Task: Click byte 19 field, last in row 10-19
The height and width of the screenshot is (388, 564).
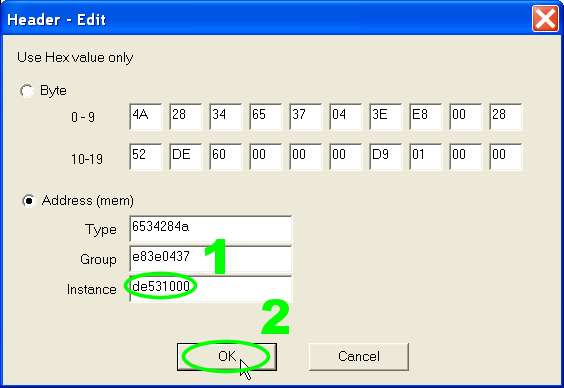Action: click(x=505, y=156)
